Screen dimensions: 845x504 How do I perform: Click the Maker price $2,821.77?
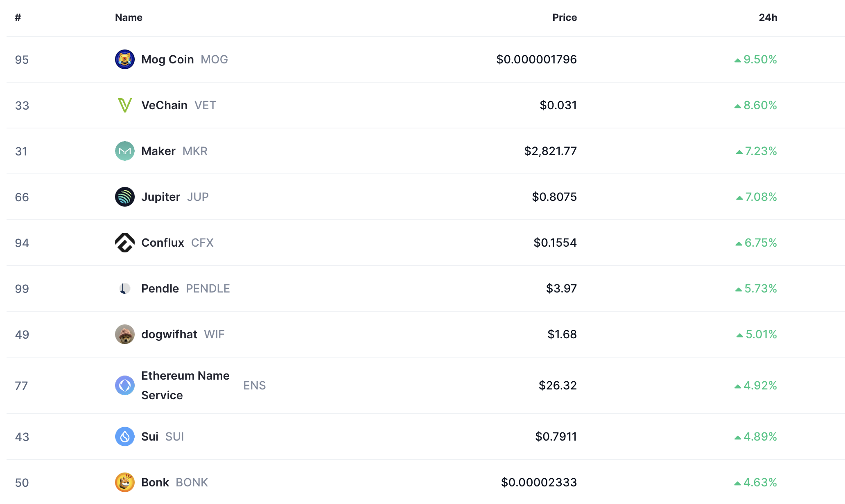click(x=550, y=151)
